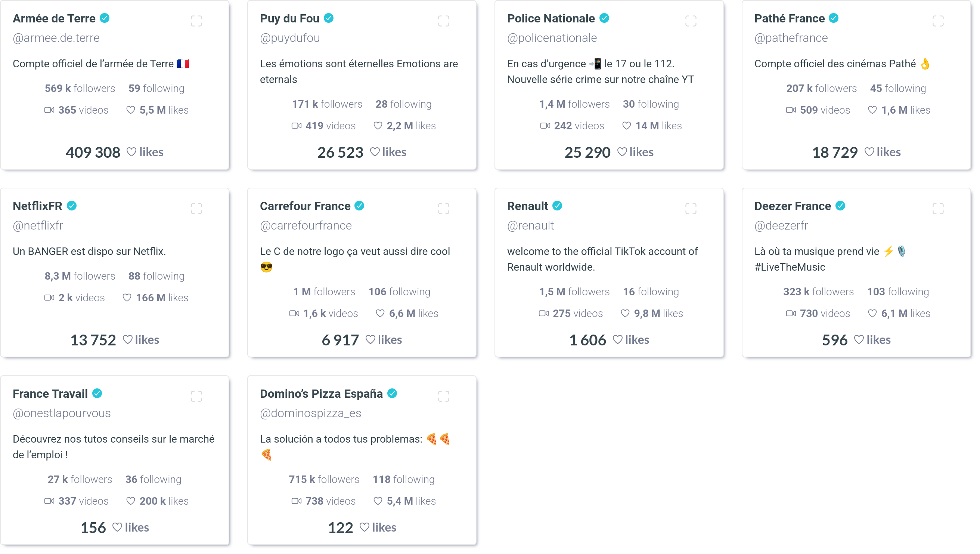Click the Renault account name
Screen dimensions: 980x554
coord(527,206)
